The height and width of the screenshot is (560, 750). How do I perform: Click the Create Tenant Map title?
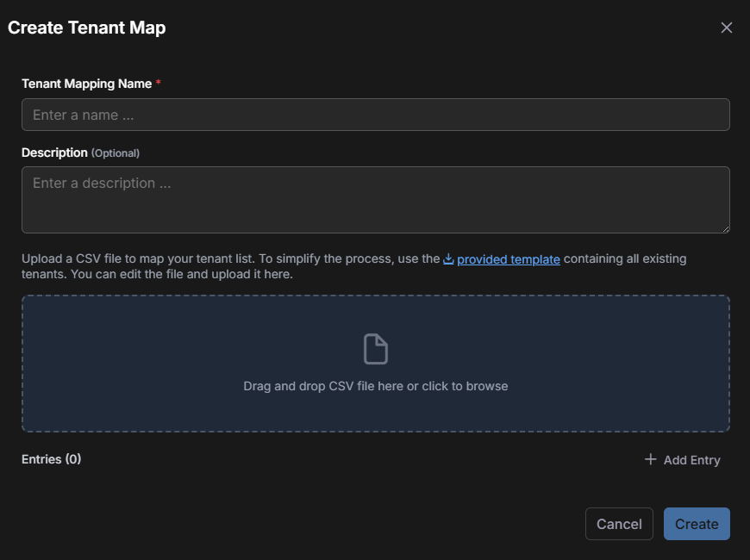tap(87, 28)
